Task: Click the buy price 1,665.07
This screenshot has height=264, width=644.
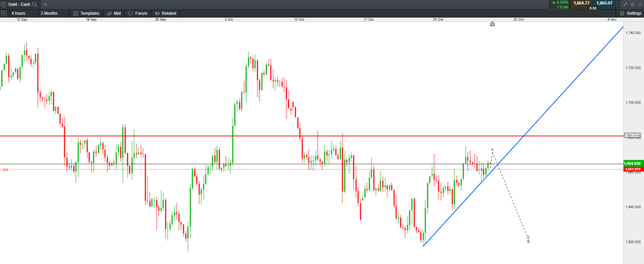Action: pos(604,3)
